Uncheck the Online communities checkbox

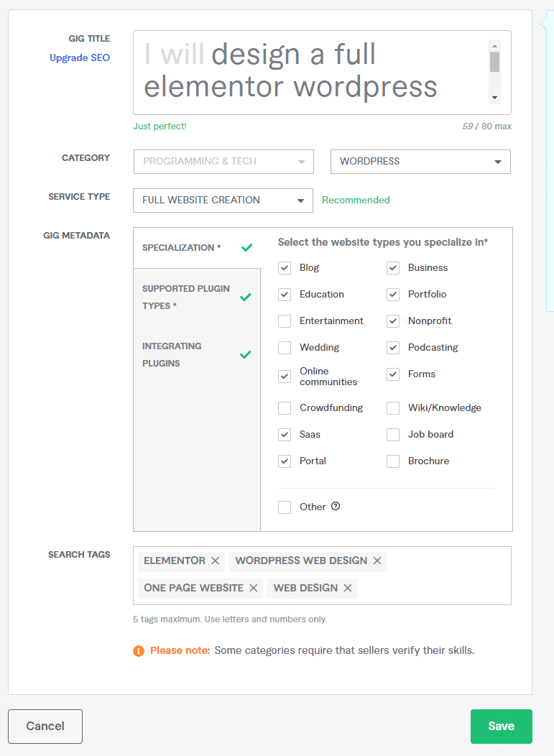coord(285,377)
